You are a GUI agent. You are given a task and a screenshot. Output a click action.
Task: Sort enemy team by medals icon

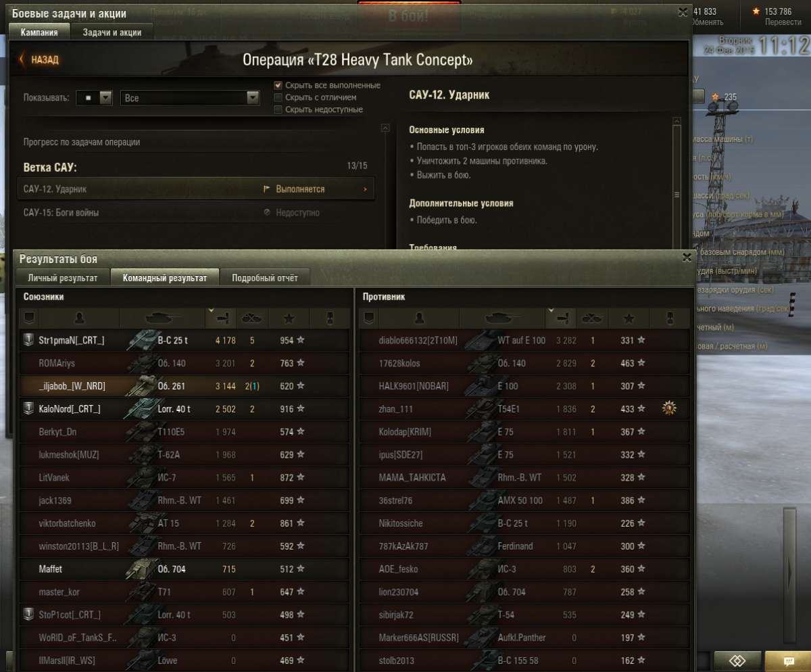point(670,317)
